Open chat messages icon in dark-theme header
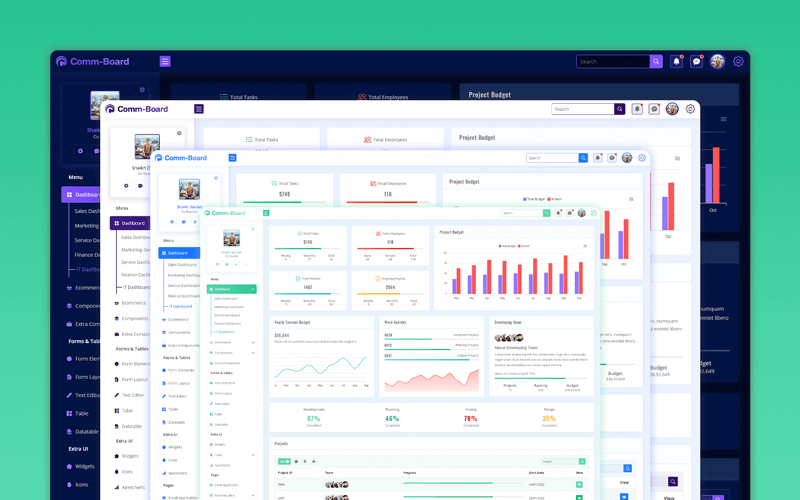The width and height of the screenshot is (800, 500). click(697, 61)
